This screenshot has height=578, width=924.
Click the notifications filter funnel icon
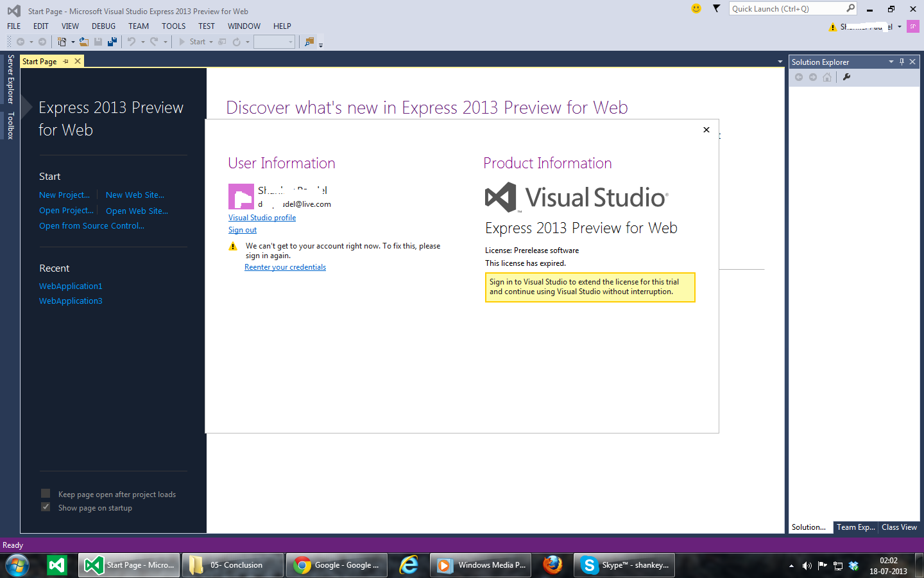coord(716,8)
